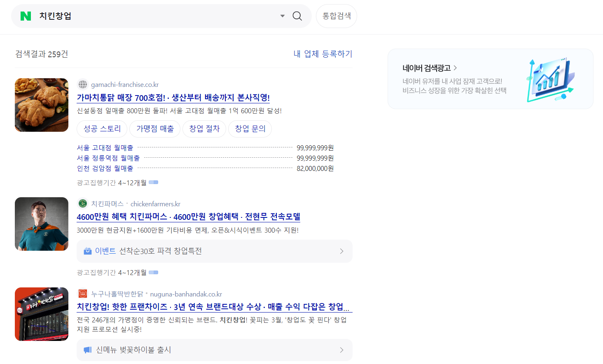Open the 인천 검암점 월매출 link
The height and width of the screenshot is (364, 603).
click(x=105, y=168)
